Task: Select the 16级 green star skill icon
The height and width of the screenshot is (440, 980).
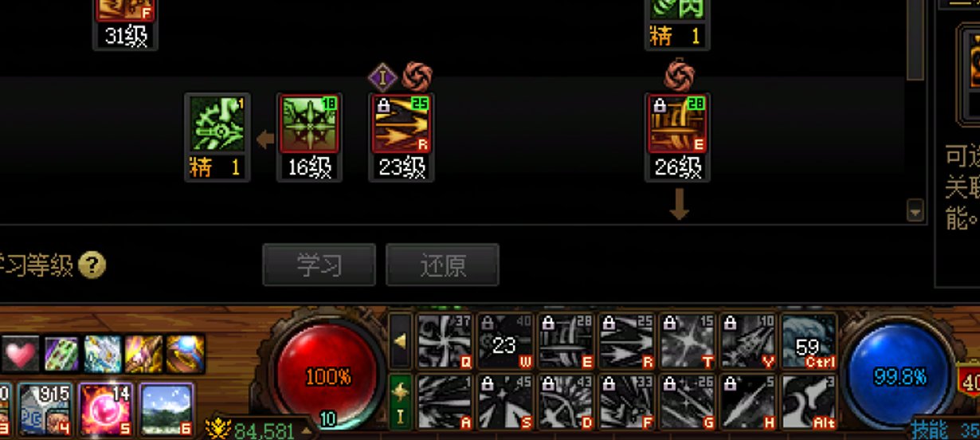Action: click(309, 124)
